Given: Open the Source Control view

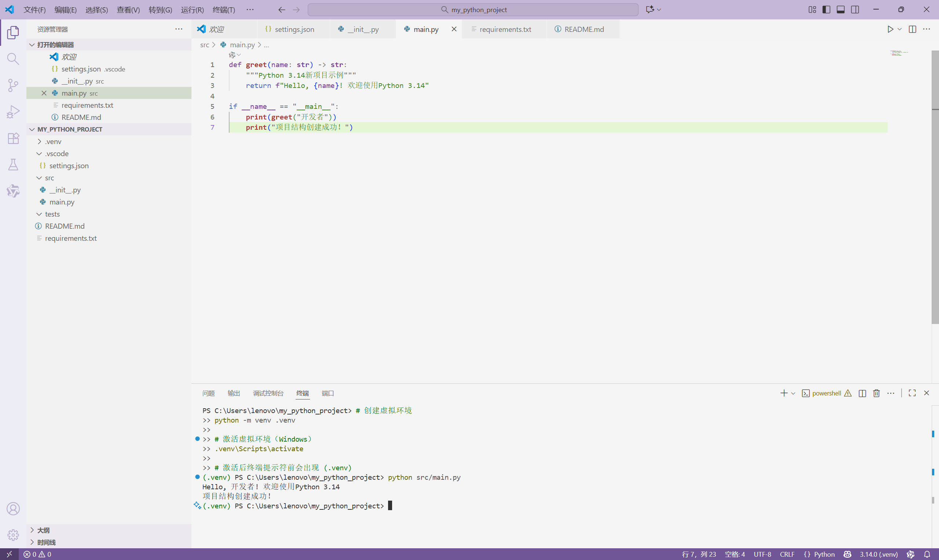Looking at the screenshot, I should pyautogui.click(x=13, y=85).
